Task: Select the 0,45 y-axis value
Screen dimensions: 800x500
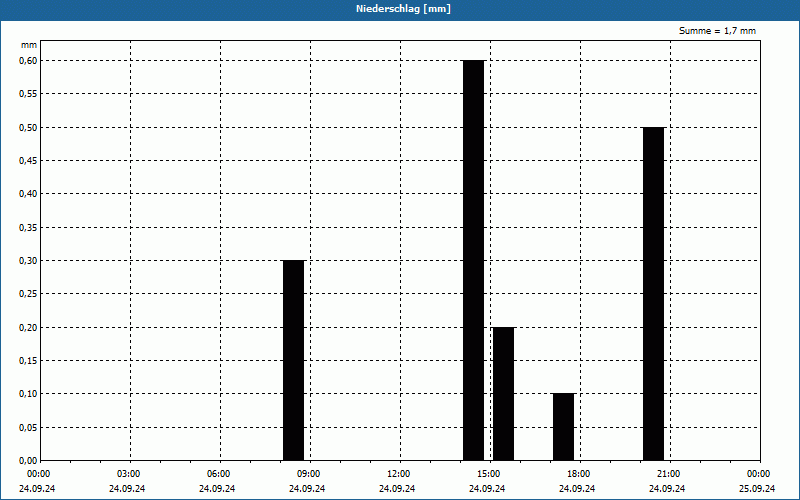Action: click(x=28, y=161)
